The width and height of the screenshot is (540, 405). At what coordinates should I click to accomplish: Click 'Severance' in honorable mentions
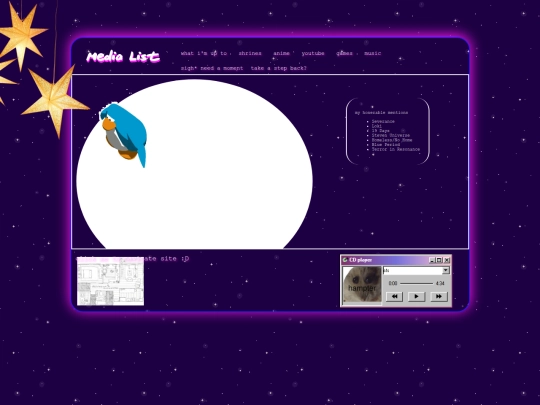[383, 122]
